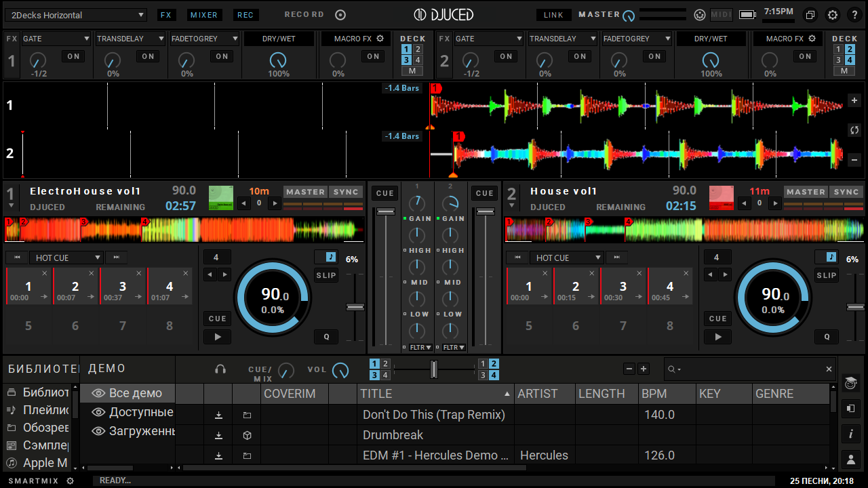Click the headphones icon in browser bar
Screen dimensions: 868x488
pos(220,369)
